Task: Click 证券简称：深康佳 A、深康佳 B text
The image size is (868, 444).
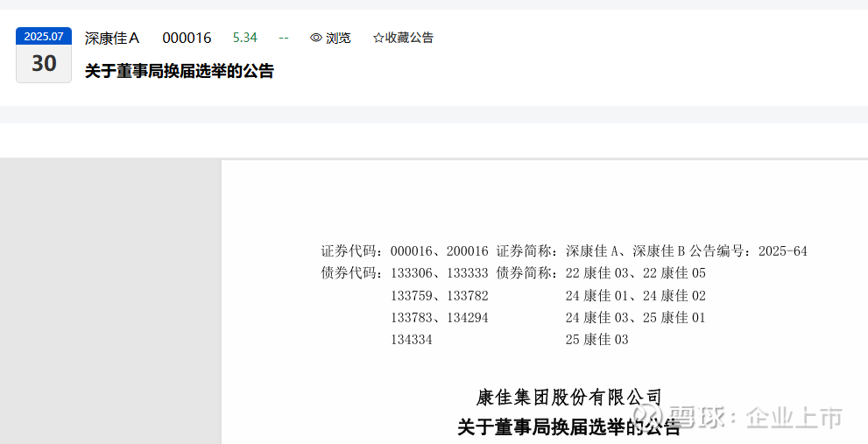Action: click(590, 251)
